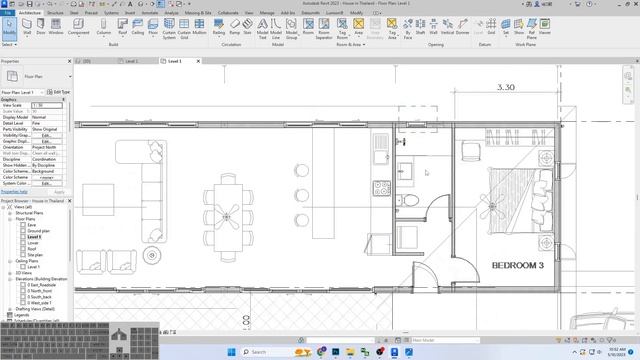Open the work plane Viewer
This screenshot has width=640, height=360.
(544, 27)
